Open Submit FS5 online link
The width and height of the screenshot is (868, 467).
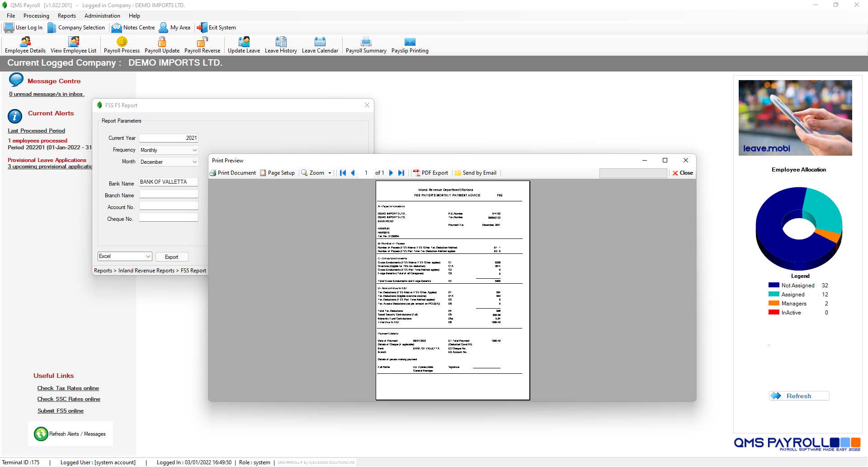click(x=61, y=411)
